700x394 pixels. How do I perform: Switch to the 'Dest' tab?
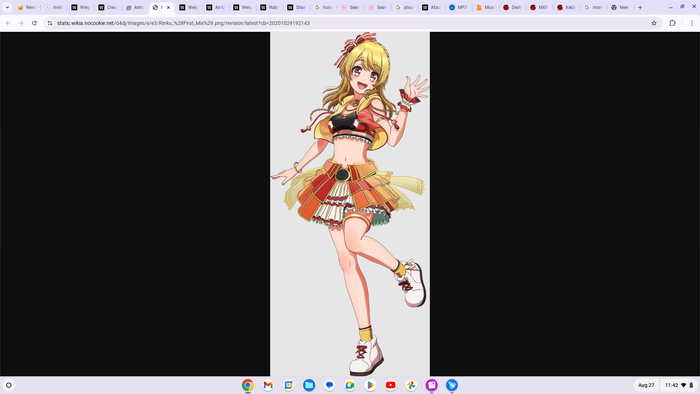pyautogui.click(x=512, y=7)
